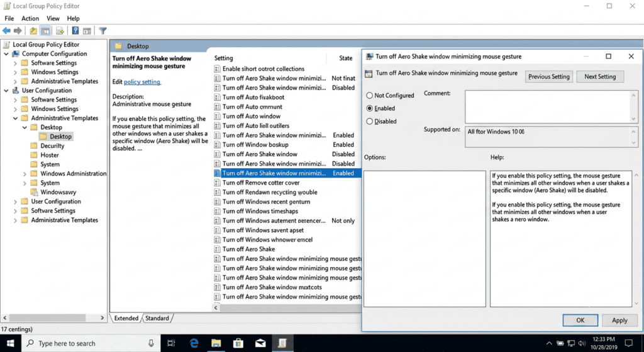
Task: Click the policy list's horizontal scroll left arrow
Action: (216, 307)
